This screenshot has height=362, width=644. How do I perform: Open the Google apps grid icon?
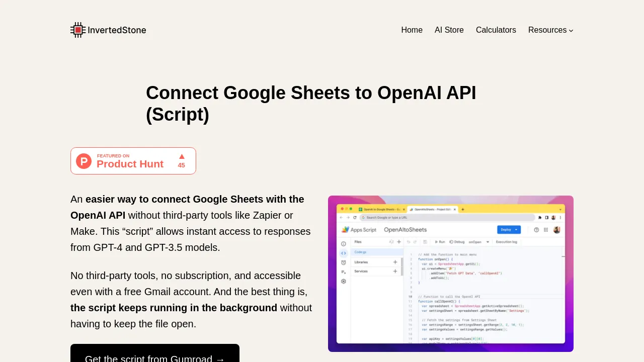pyautogui.click(x=545, y=230)
